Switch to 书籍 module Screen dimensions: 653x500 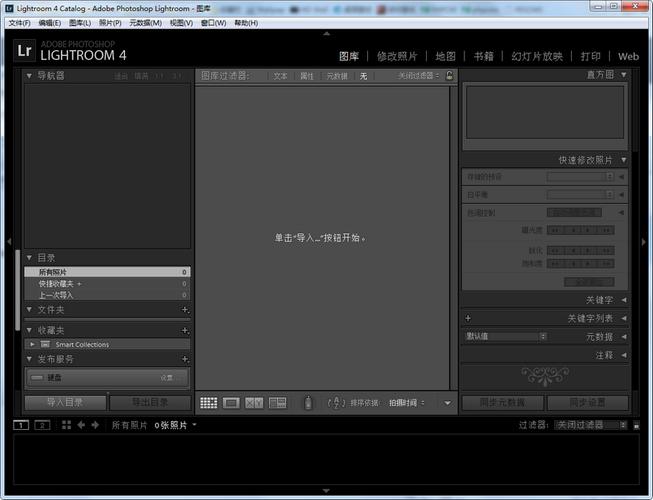click(x=484, y=56)
